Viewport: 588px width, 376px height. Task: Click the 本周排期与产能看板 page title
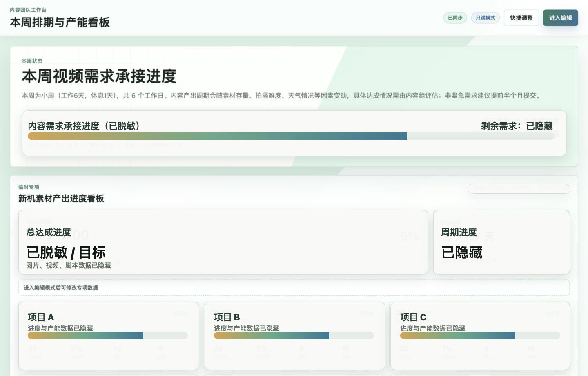pos(60,22)
